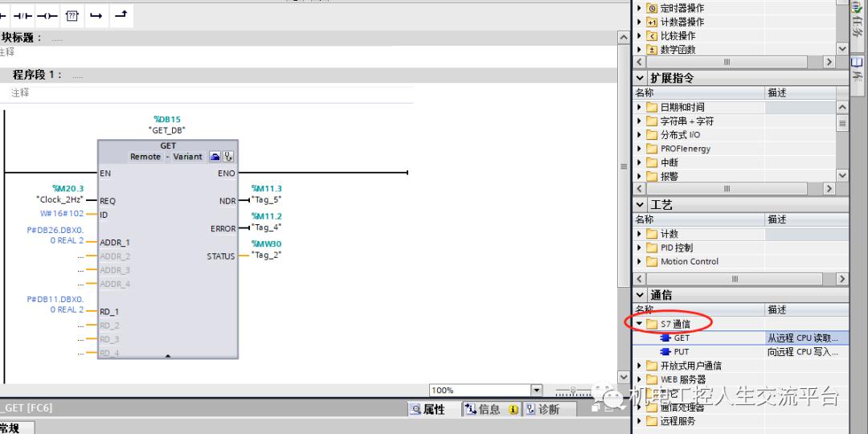Click the zoom slider handle
This screenshot has height=434, width=868.
[x=574, y=391]
